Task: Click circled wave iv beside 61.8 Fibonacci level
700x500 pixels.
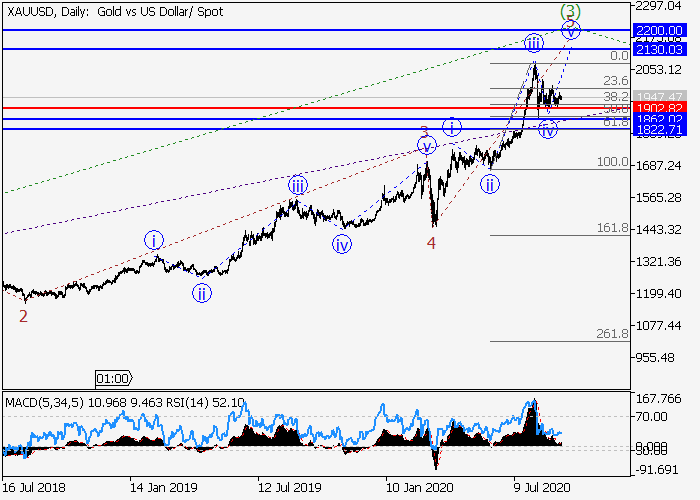Action: click(x=547, y=129)
